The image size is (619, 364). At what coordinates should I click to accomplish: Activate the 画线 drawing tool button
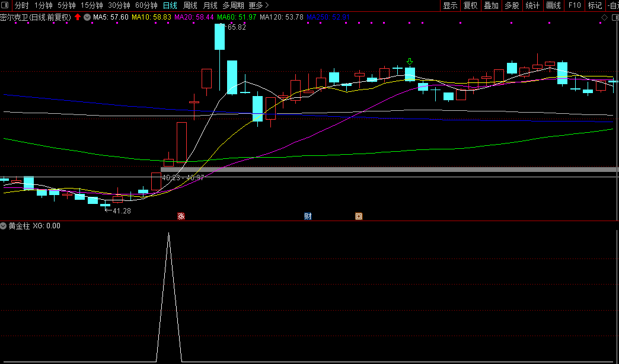553,5
